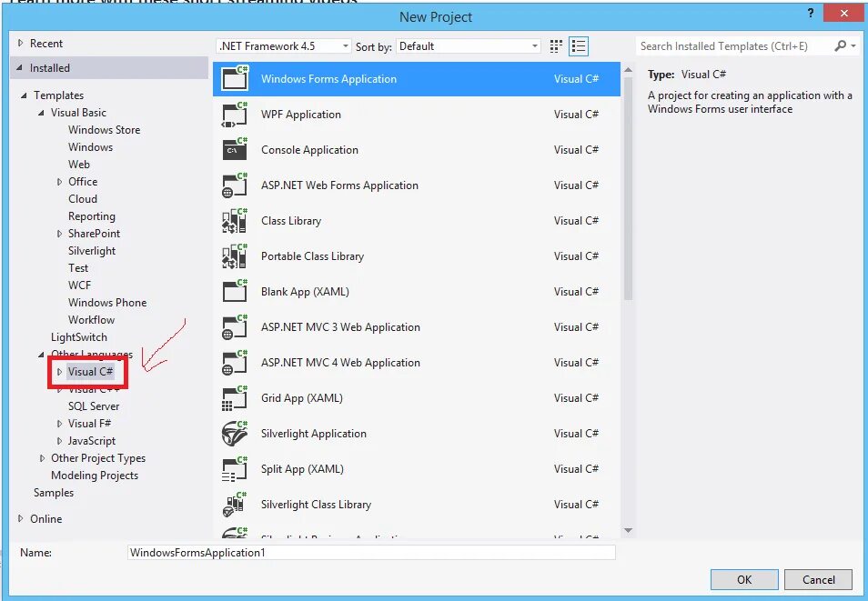Select the SQL Server tree item
This screenshot has width=868, height=601.
click(94, 406)
